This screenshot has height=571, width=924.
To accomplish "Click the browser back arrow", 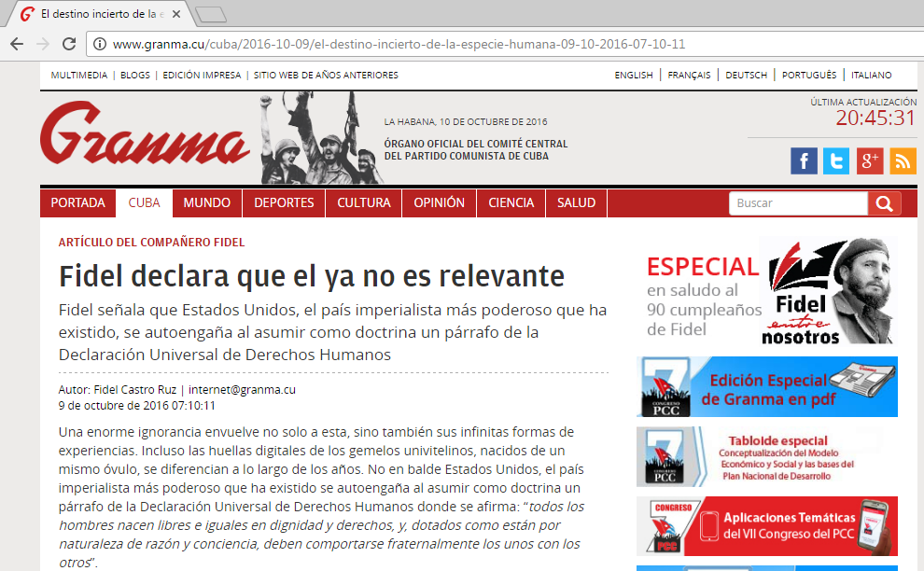I will (17, 44).
